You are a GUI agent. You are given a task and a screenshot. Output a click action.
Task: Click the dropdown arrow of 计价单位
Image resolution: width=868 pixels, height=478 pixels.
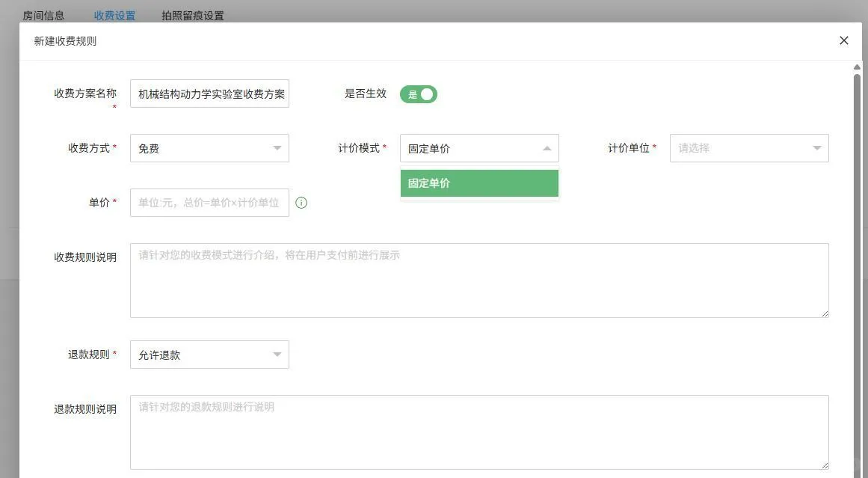click(817, 148)
